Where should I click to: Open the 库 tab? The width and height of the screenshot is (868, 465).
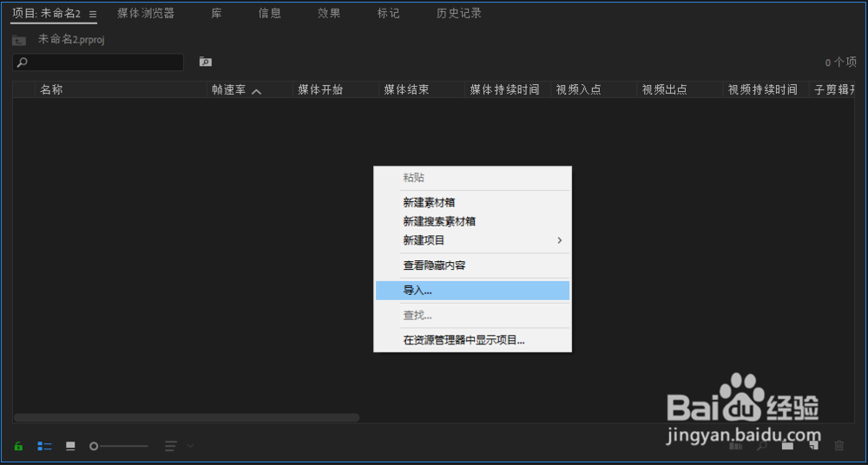(x=216, y=14)
